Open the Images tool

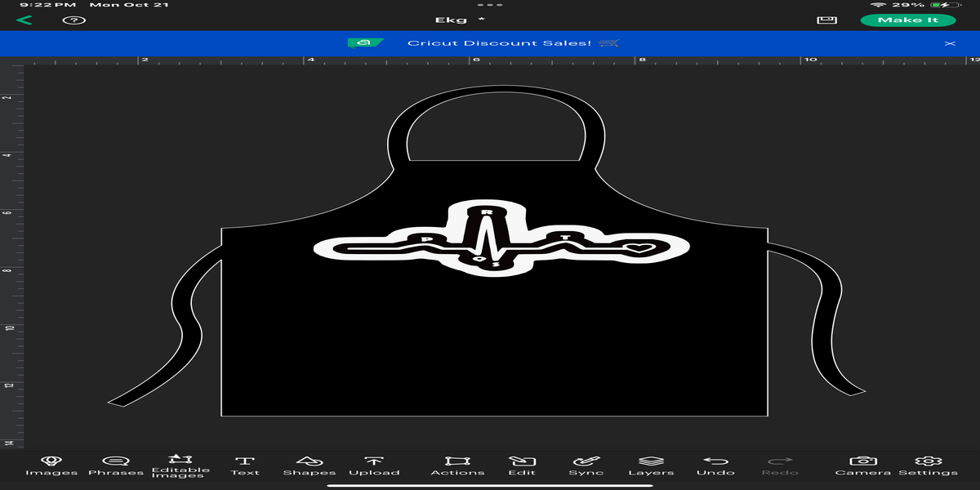[51, 466]
